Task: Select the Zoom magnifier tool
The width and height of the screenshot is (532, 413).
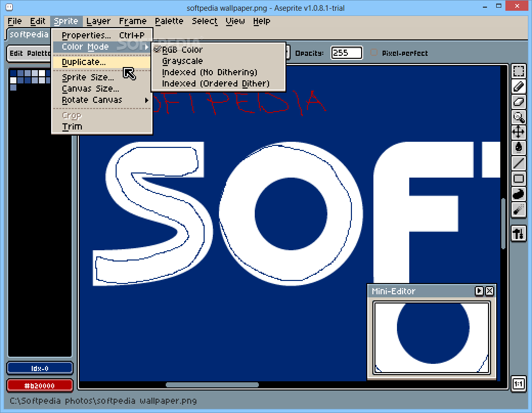Action: pyautogui.click(x=518, y=117)
